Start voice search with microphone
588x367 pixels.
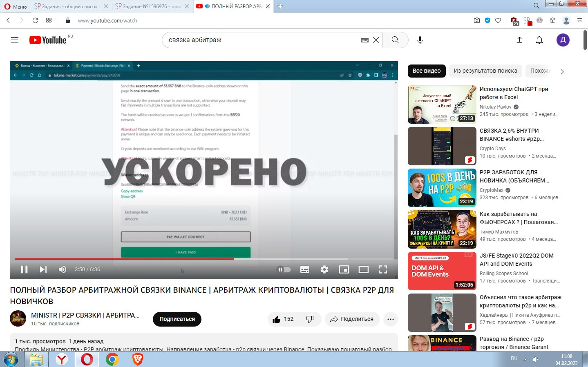click(x=420, y=40)
